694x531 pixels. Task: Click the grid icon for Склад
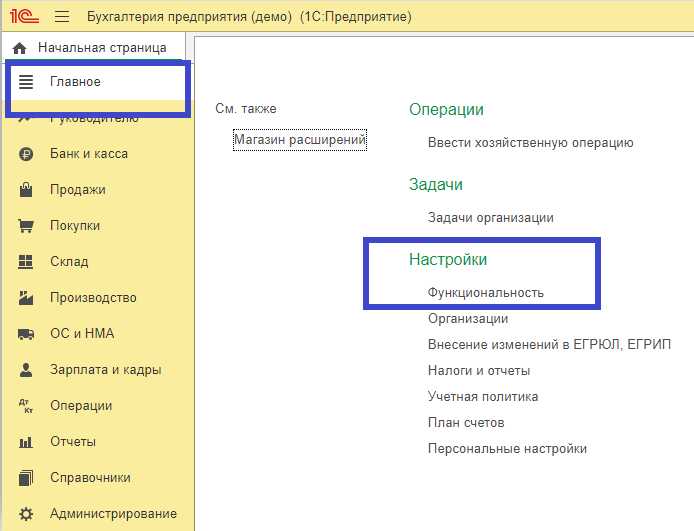click(26, 262)
